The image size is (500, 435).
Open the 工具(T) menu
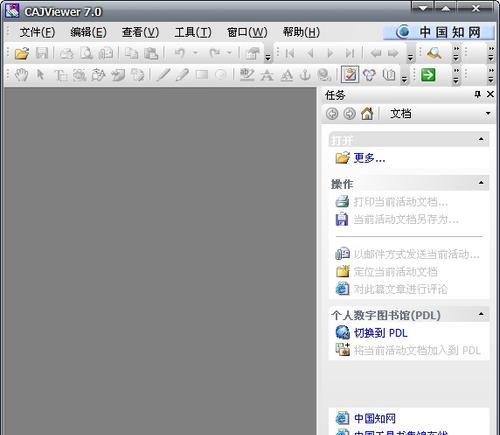pos(193,32)
